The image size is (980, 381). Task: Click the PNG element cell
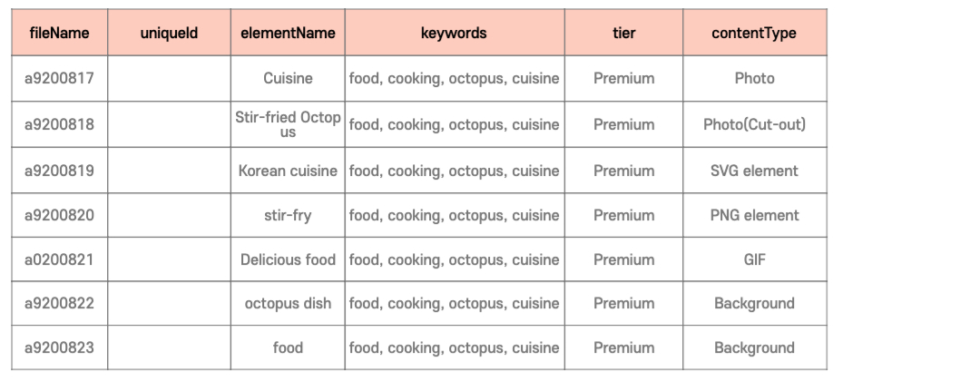point(754,216)
